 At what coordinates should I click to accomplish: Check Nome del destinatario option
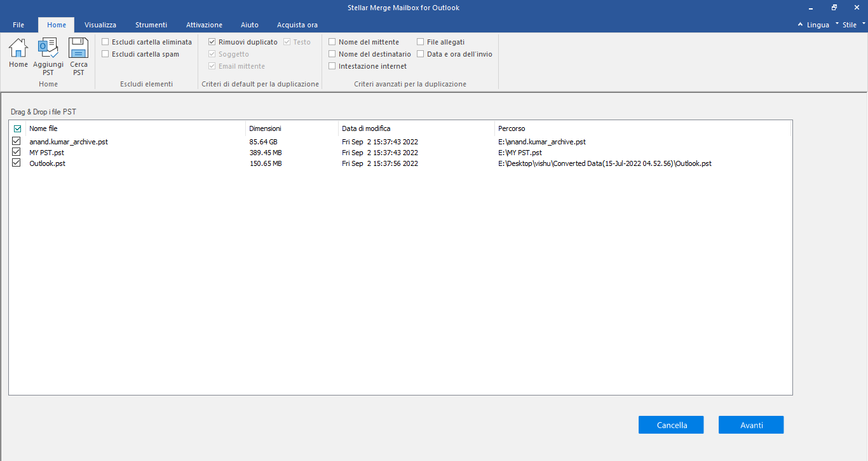[x=332, y=54]
